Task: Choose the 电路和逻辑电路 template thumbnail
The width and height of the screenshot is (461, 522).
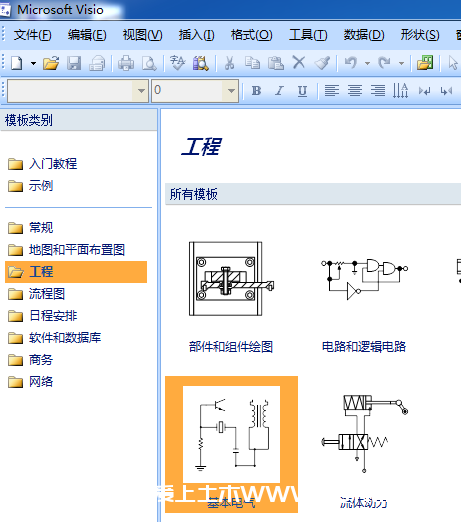Action: (364, 279)
